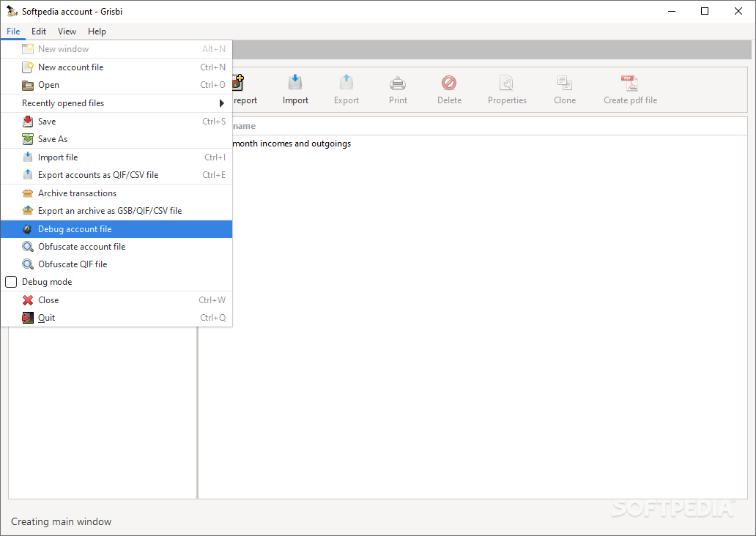Choose New account file from File menu
Viewport: 756px width, 536px height.
116,67
